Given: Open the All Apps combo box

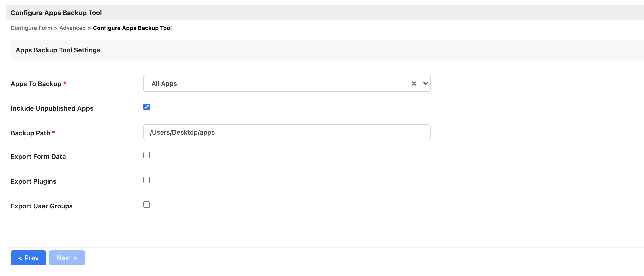Looking at the screenshot, I should tap(275, 84).
